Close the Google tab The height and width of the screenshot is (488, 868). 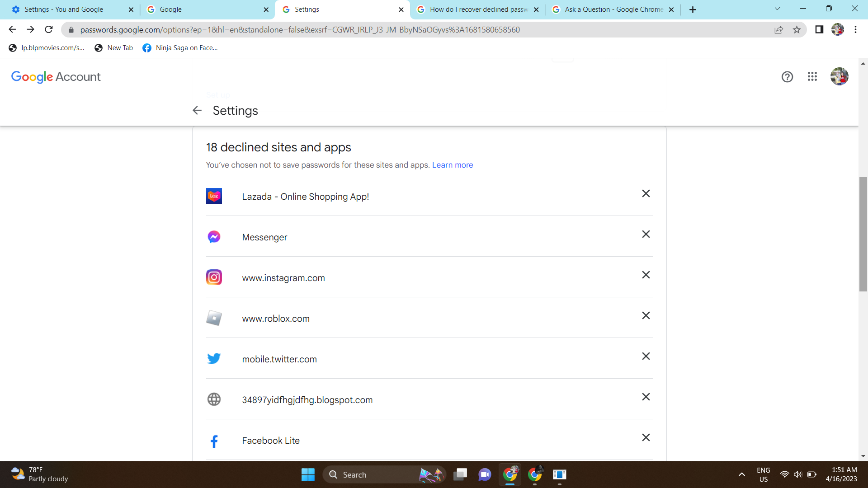266,9
